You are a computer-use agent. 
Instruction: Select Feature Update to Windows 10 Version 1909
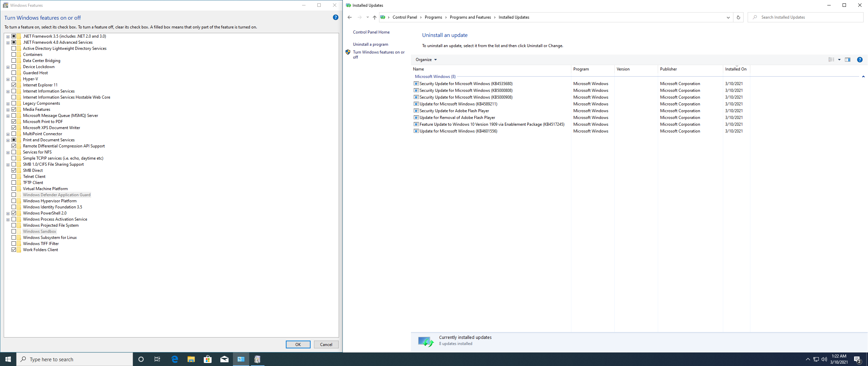[x=581, y=124]
